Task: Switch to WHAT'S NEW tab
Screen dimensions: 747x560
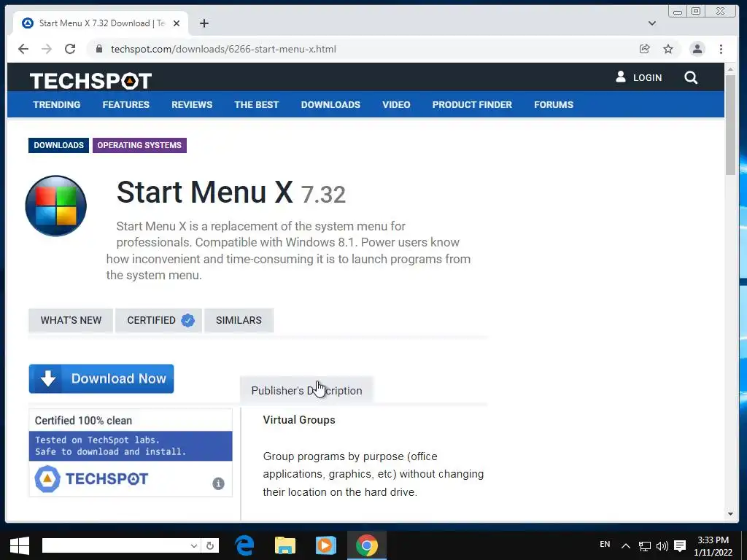Action: [x=71, y=321]
